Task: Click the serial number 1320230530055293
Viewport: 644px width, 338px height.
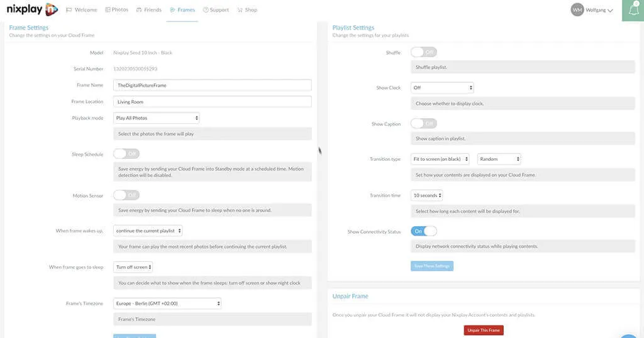Action: point(135,69)
